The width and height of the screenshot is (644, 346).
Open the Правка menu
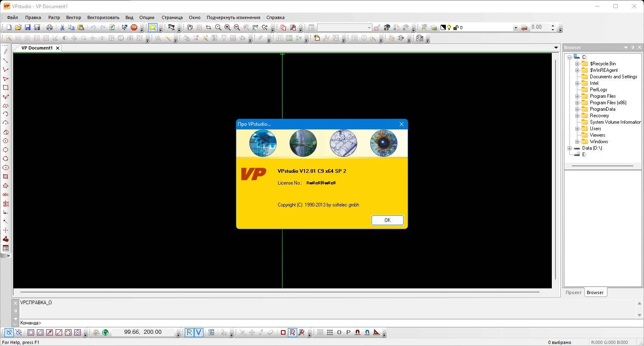pyautogui.click(x=33, y=17)
